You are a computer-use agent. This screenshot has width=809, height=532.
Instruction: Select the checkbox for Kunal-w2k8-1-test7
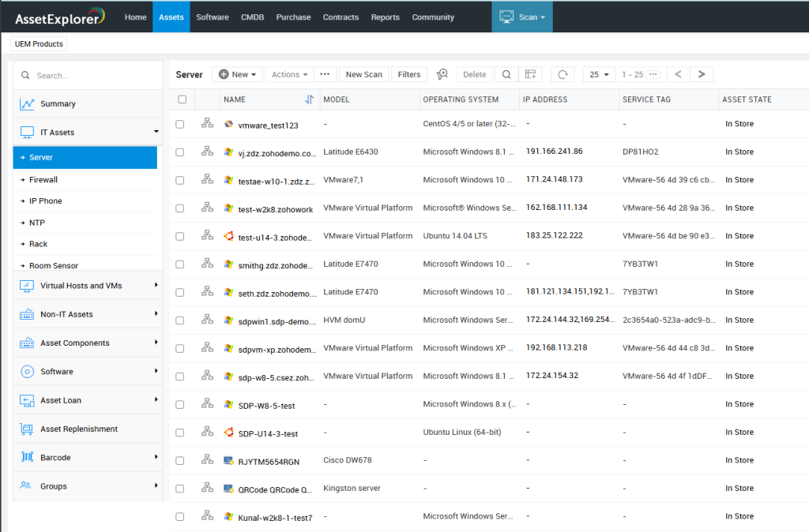click(179, 516)
